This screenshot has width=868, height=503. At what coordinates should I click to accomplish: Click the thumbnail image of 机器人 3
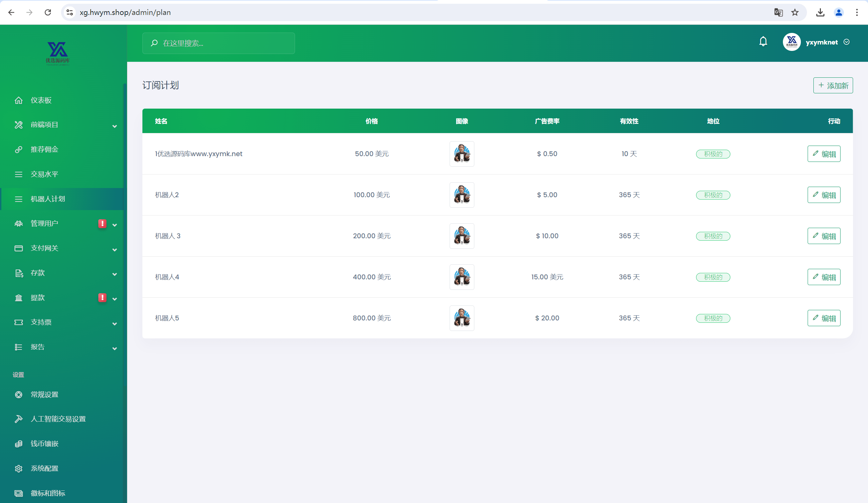[x=461, y=236]
